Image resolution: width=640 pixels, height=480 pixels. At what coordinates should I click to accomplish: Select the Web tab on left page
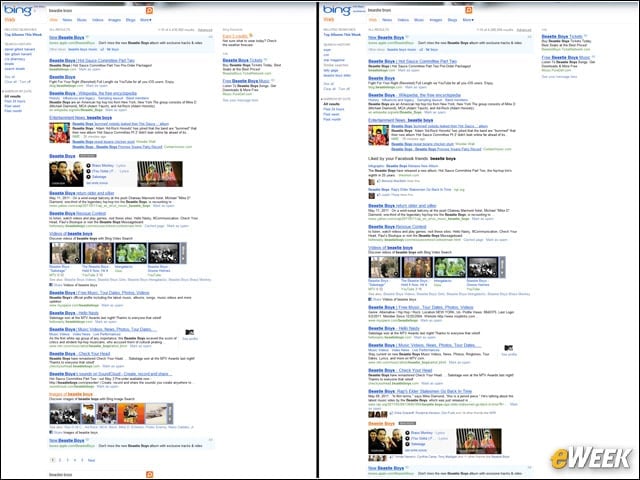pos(53,20)
